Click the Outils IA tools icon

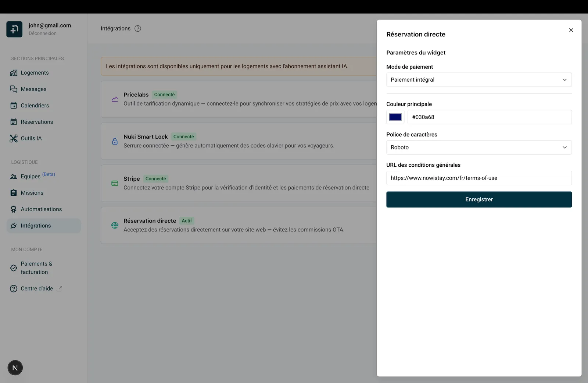14,138
